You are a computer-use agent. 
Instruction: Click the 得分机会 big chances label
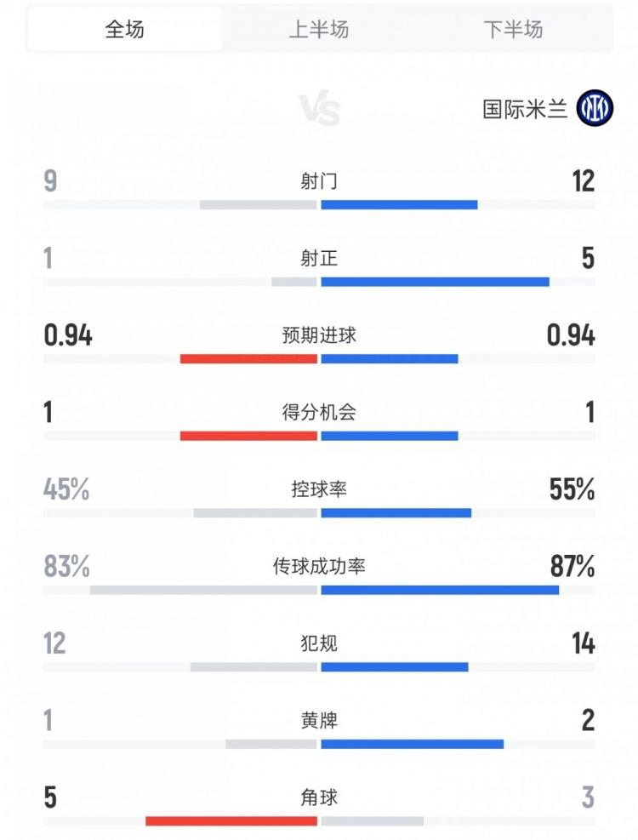click(319, 413)
